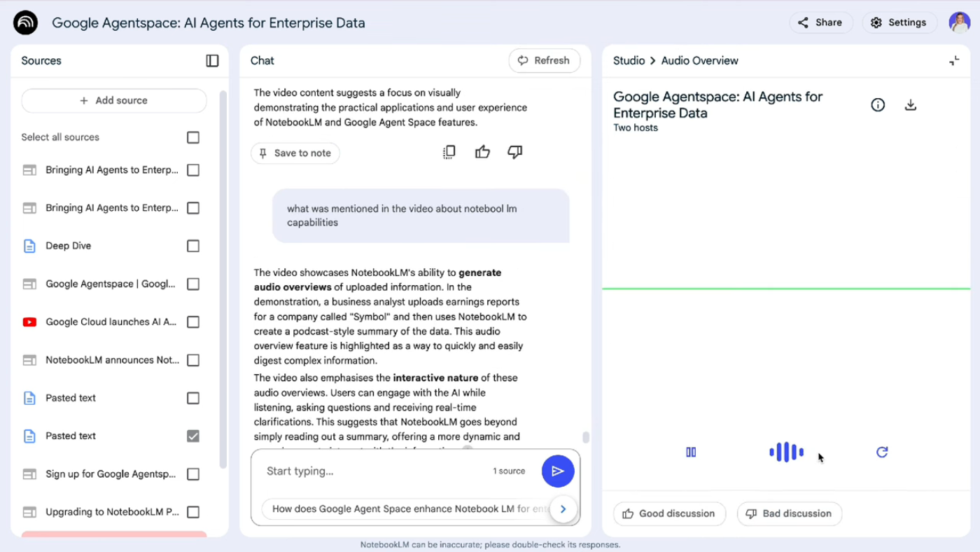Click the notebook title at top
Viewport: 980px width, 552px height.
209,22
